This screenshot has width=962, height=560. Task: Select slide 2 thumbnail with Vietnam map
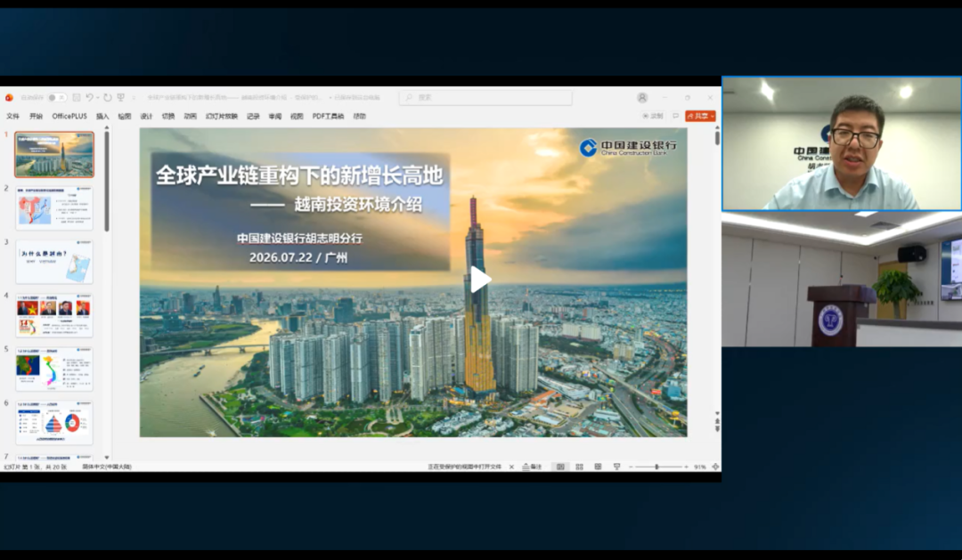54,208
